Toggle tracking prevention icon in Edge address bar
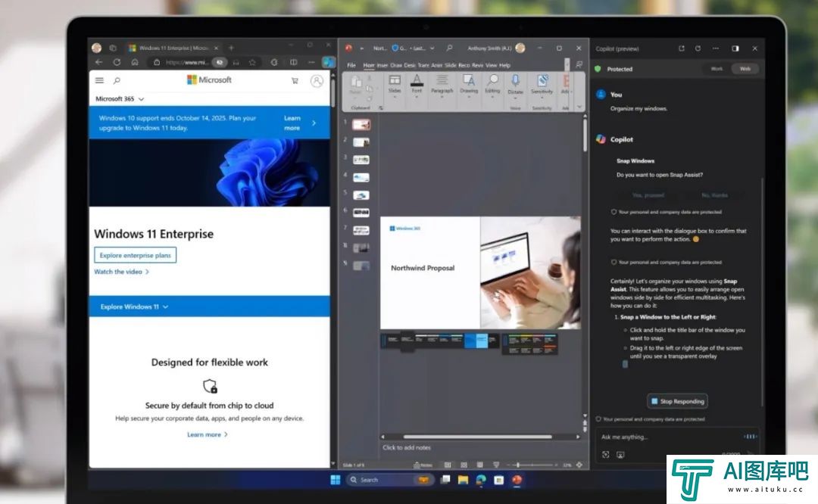Viewport: 818px width, 504px height. coord(220,63)
